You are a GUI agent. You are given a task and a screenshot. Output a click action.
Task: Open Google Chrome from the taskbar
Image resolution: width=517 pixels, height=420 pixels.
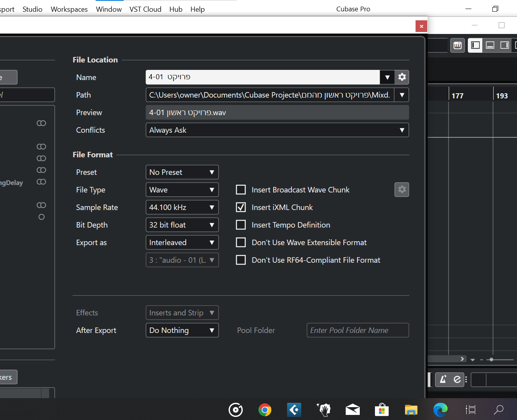265,410
